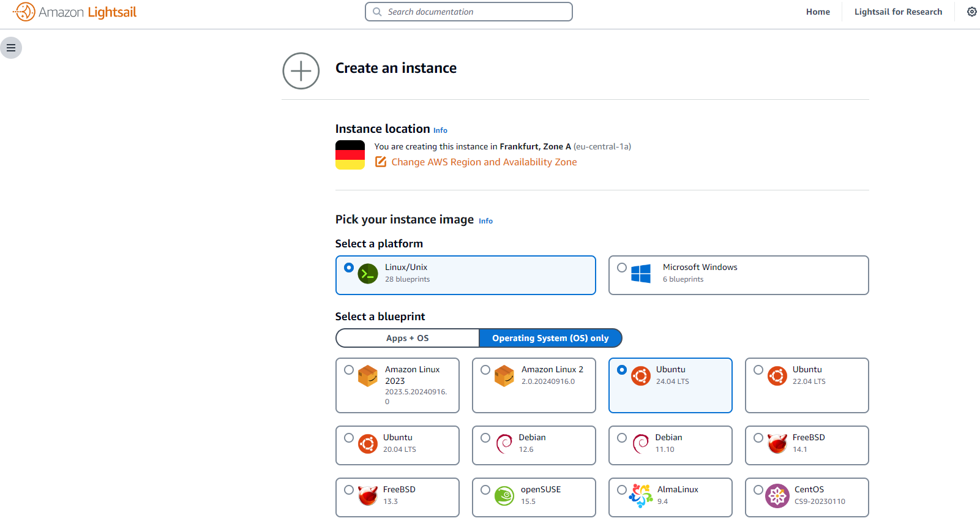This screenshot has height=529, width=980.
Task: Select the Linux/Unix platform radio button
Action: [349, 268]
